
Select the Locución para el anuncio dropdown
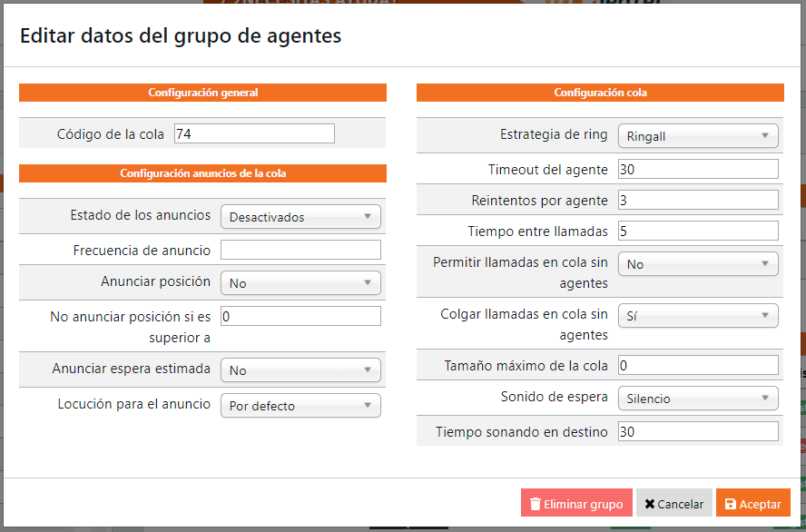(300, 406)
